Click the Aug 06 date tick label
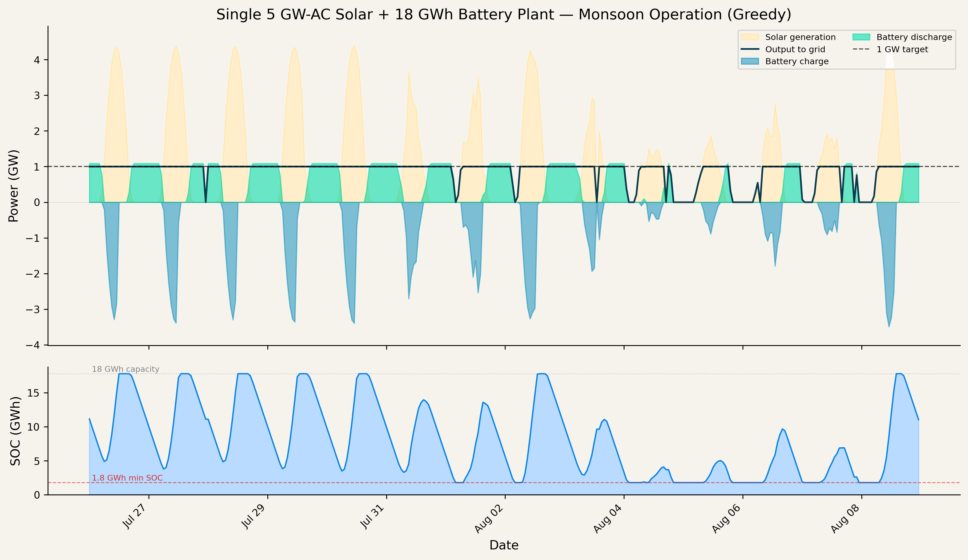 coord(726,518)
